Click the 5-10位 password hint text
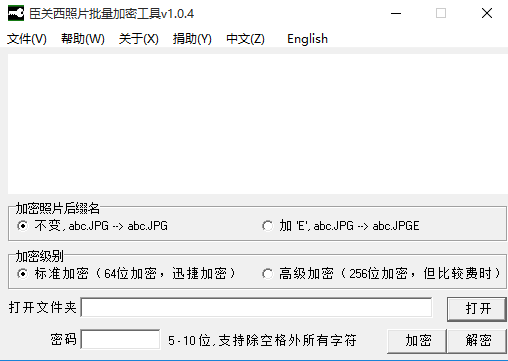The height and width of the screenshot is (361, 508). click(x=262, y=340)
